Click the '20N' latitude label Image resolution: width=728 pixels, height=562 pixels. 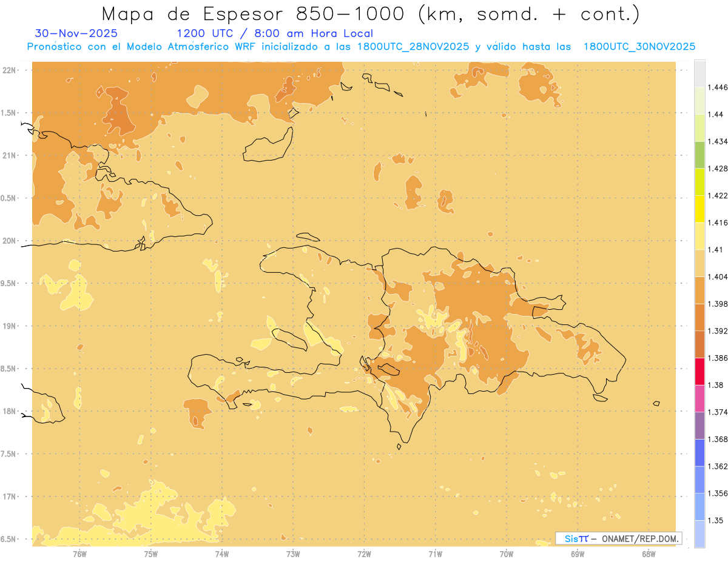click(x=9, y=241)
